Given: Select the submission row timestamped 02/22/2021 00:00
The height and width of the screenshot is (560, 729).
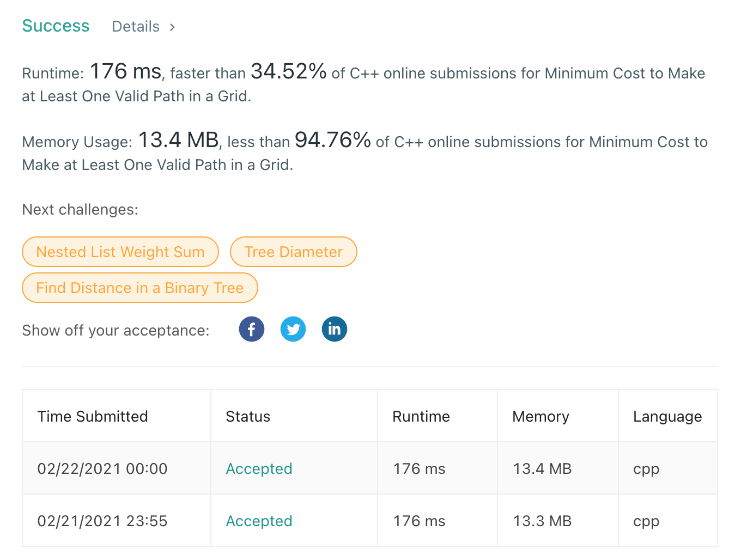Looking at the screenshot, I should click(x=102, y=468).
